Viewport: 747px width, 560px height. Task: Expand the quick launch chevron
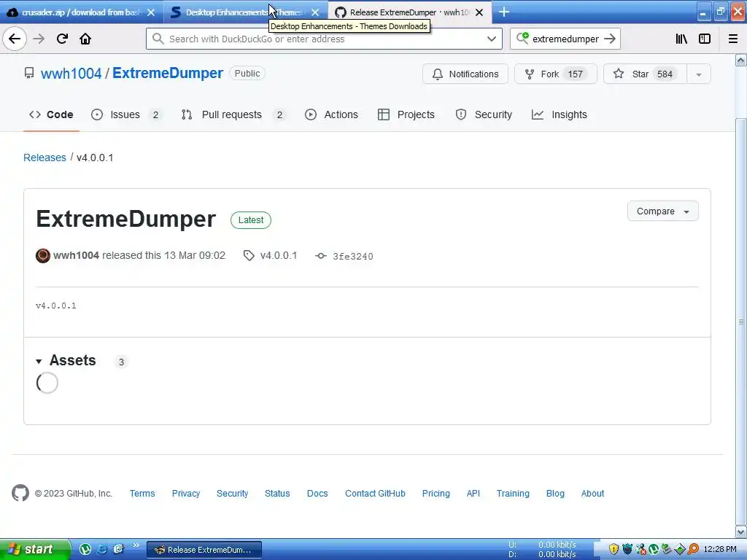[136, 545]
